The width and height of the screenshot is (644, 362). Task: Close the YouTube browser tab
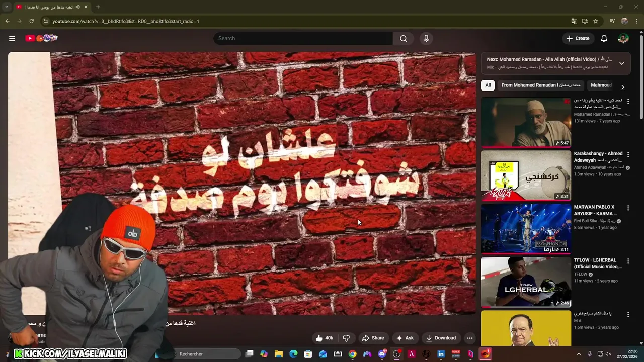[87, 7]
